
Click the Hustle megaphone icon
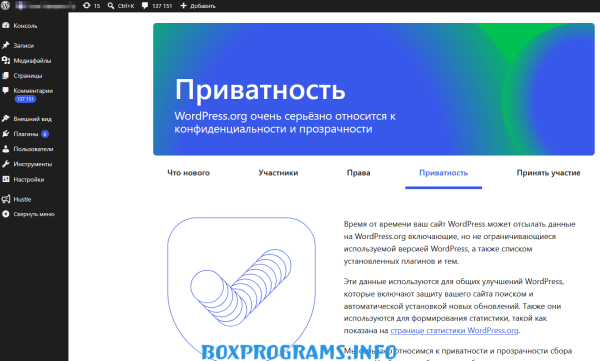(6, 199)
